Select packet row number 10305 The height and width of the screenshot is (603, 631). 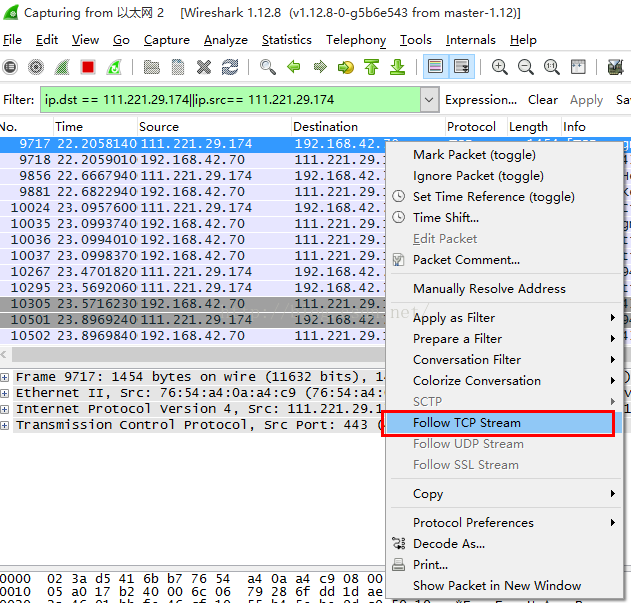pyautogui.click(x=192, y=304)
